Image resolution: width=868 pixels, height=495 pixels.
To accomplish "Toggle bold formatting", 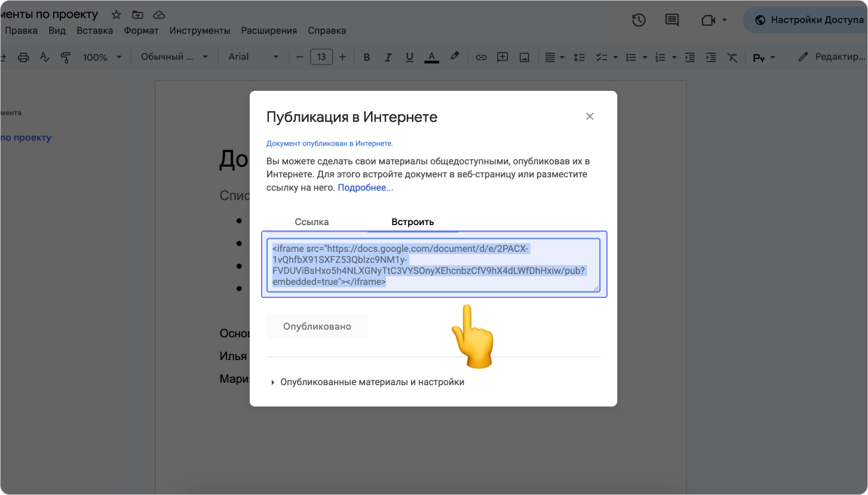I will click(x=367, y=57).
